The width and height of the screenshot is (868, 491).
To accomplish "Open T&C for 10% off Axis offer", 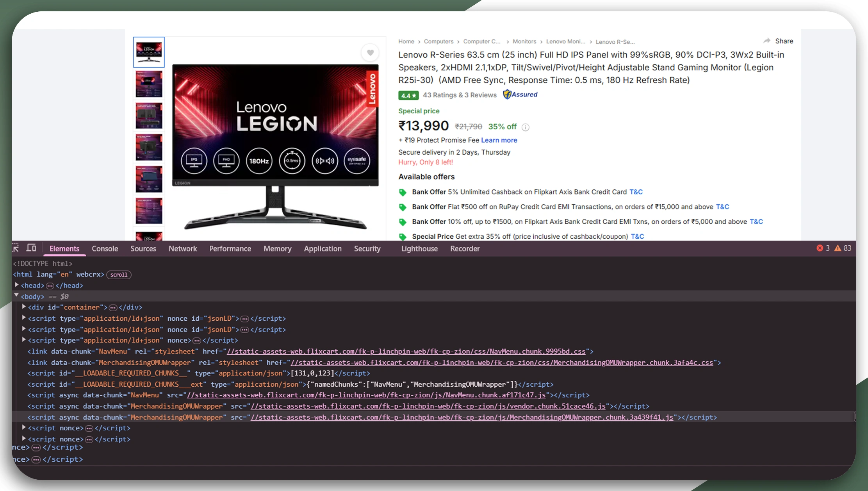I will [x=756, y=221].
